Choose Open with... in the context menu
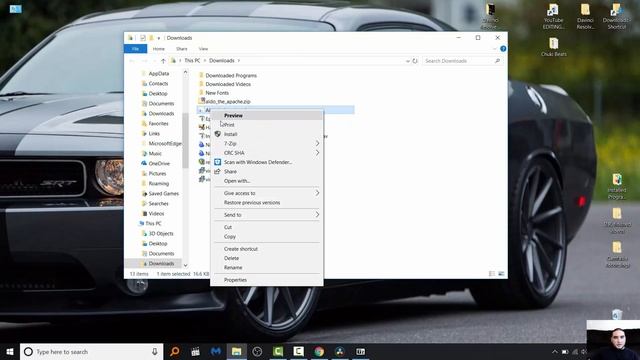This screenshot has width=640, height=360. point(237,181)
